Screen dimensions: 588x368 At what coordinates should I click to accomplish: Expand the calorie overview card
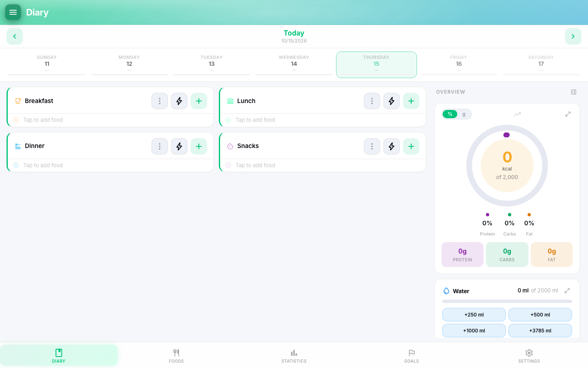pos(568,114)
